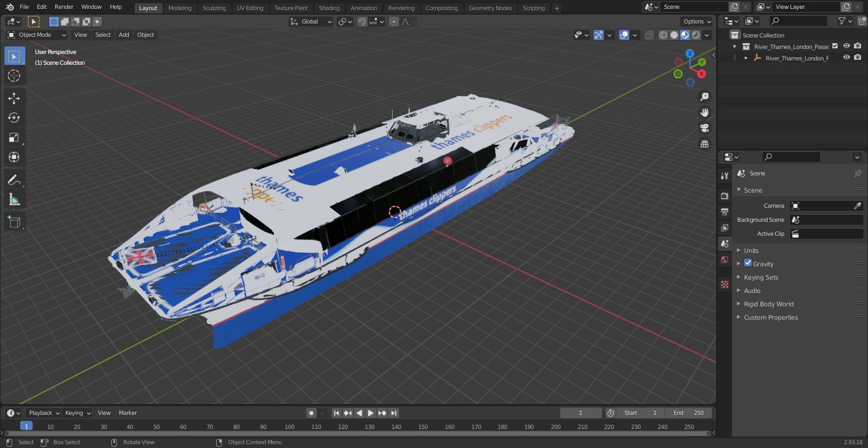Open the Tool properties tab

point(724,175)
